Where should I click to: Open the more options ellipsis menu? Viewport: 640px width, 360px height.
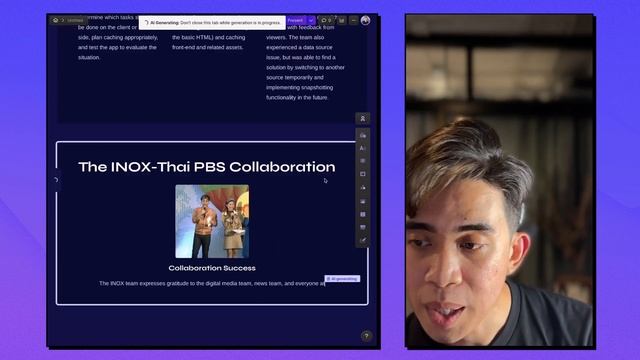click(x=353, y=20)
